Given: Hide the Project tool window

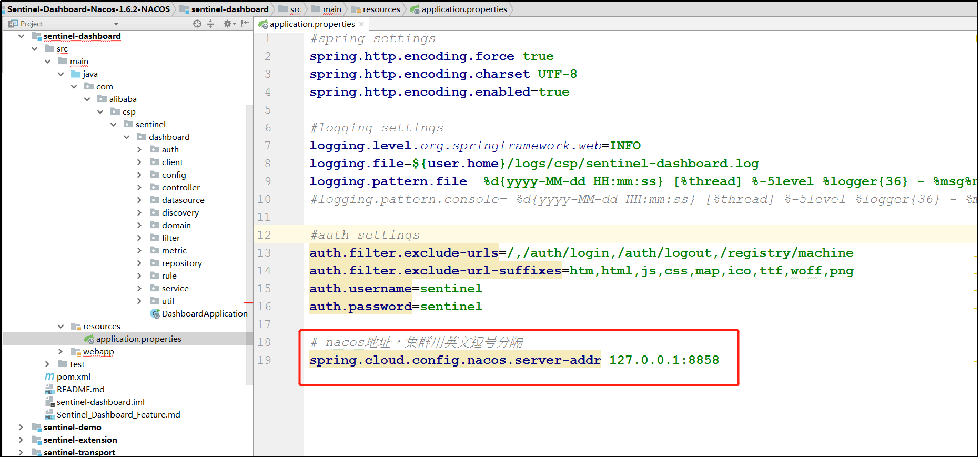Looking at the screenshot, I should [x=245, y=24].
